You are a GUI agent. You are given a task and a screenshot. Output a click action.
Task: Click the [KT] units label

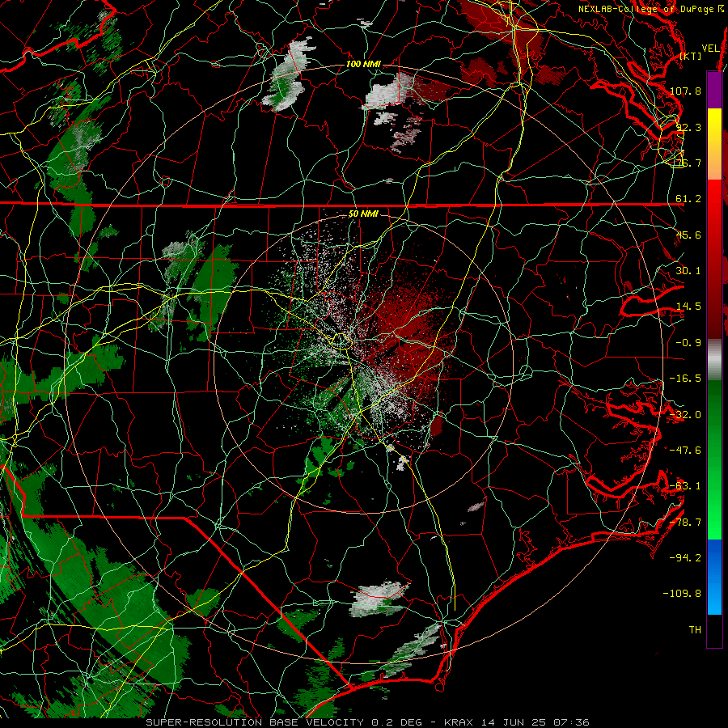pyautogui.click(x=691, y=56)
